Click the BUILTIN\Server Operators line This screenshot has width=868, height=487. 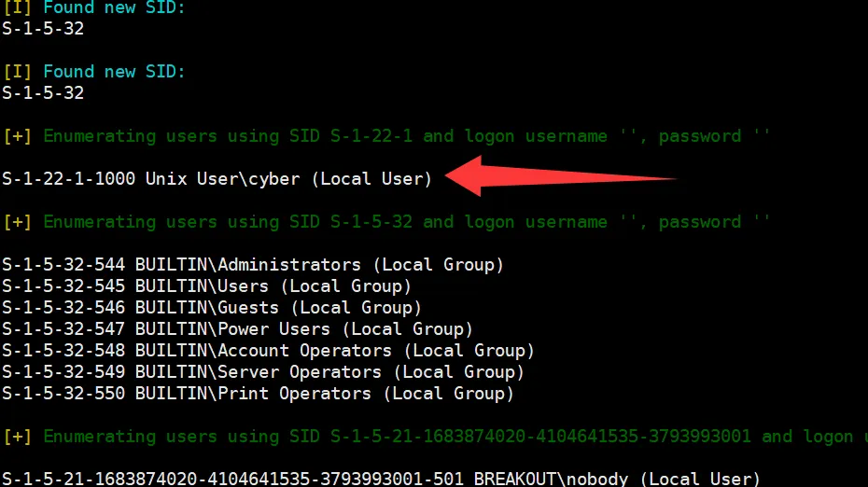tap(263, 372)
